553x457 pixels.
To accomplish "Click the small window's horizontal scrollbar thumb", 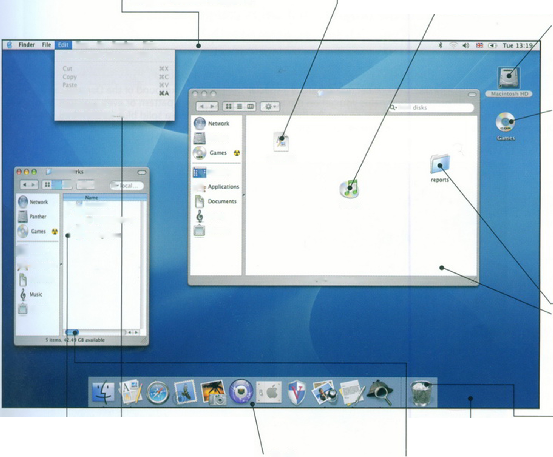I will coord(72,332).
